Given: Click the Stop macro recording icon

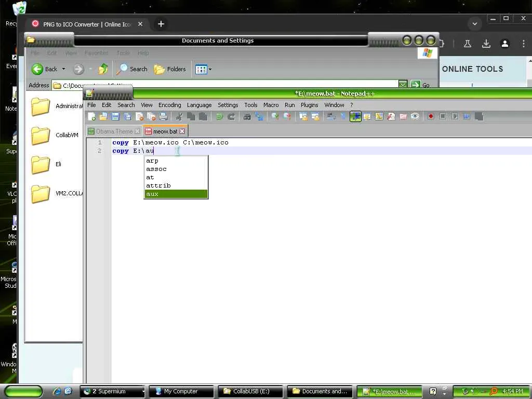Looking at the screenshot, I should tap(443, 117).
